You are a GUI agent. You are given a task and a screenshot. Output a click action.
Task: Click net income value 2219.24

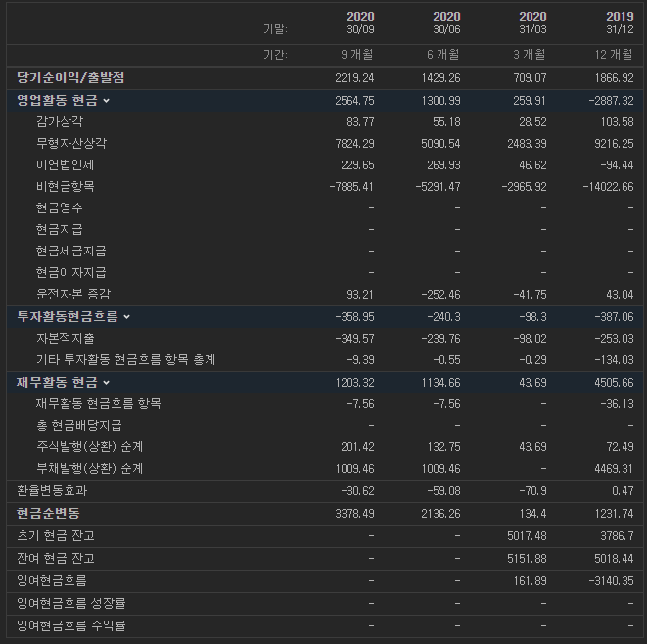(x=354, y=78)
